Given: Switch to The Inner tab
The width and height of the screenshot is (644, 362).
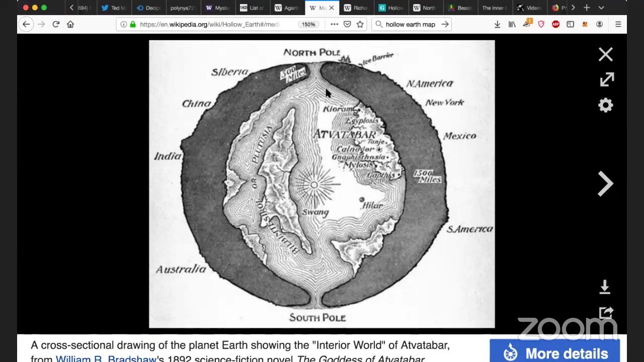Looking at the screenshot, I should point(496,8).
